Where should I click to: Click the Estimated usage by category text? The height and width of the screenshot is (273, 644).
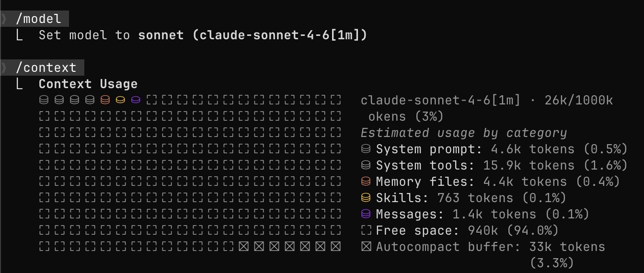(463, 133)
